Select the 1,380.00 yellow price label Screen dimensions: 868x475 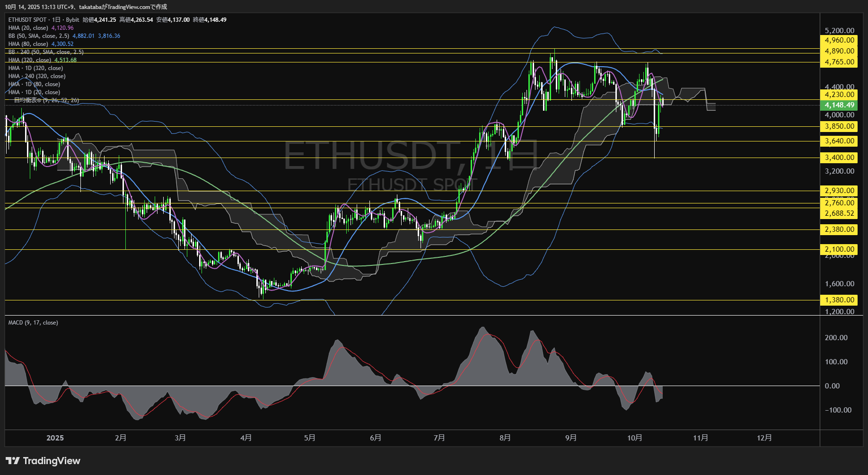(x=839, y=300)
